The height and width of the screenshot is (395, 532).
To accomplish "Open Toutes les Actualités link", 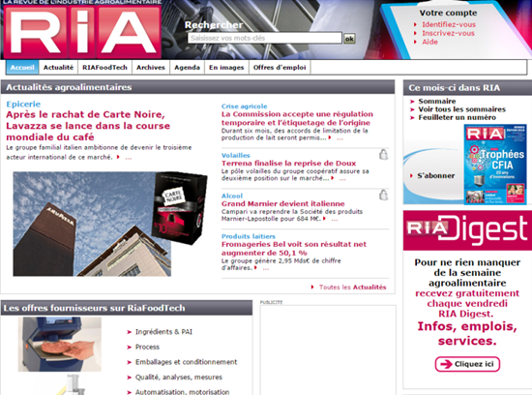I will point(352,287).
